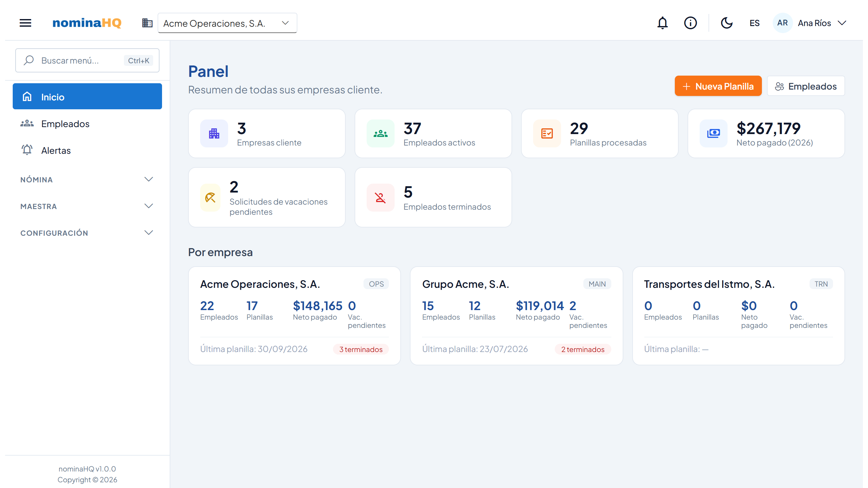Click the nominaHQ v1.0.0 footer text
The height and width of the screenshot is (488, 868).
pyautogui.click(x=87, y=469)
